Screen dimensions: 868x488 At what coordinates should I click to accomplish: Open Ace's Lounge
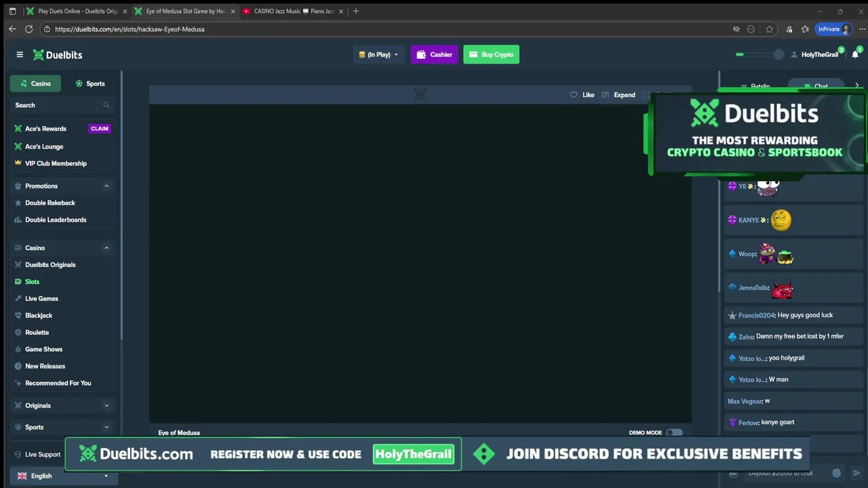point(43,146)
